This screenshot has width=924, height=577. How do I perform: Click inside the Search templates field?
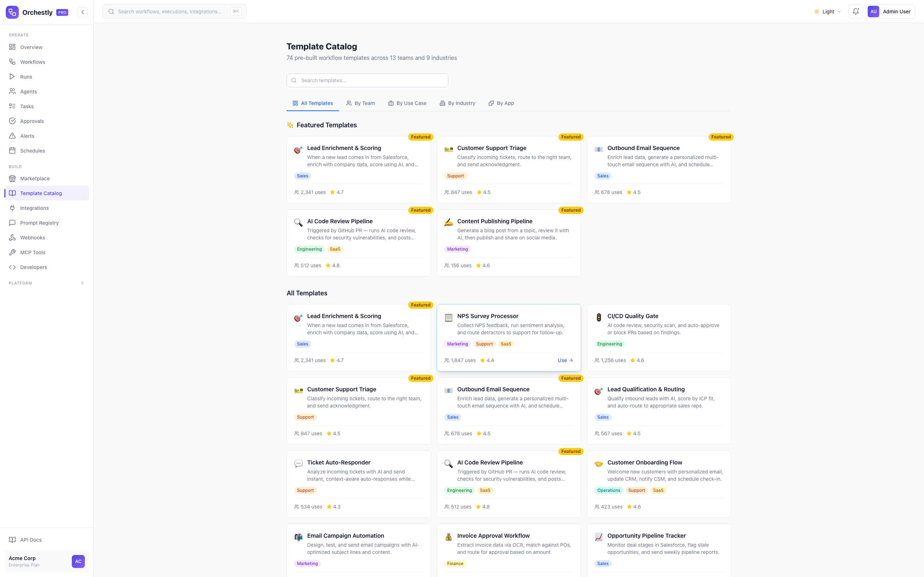tap(367, 80)
